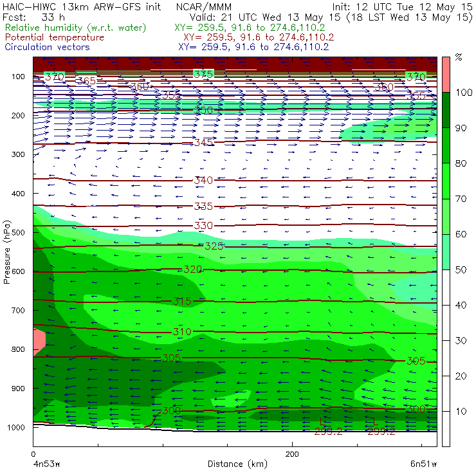Click the 320 contour label
The width and height of the screenshot is (476, 476).
[193, 269]
